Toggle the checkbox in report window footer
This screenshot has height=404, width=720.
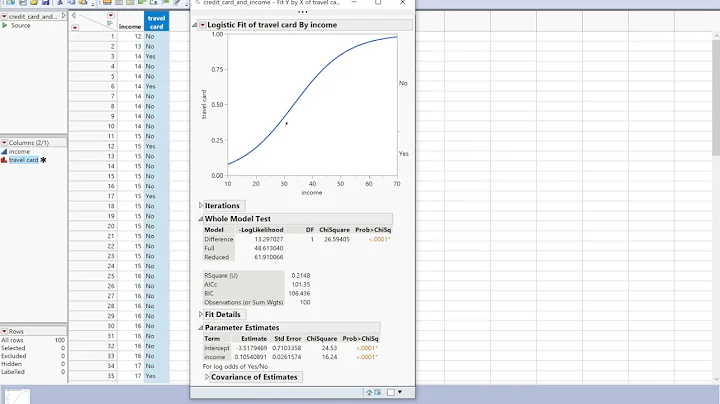point(391,392)
